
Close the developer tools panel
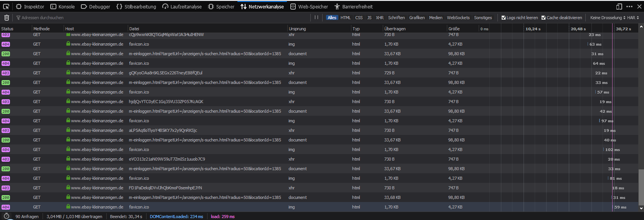point(639,7)
